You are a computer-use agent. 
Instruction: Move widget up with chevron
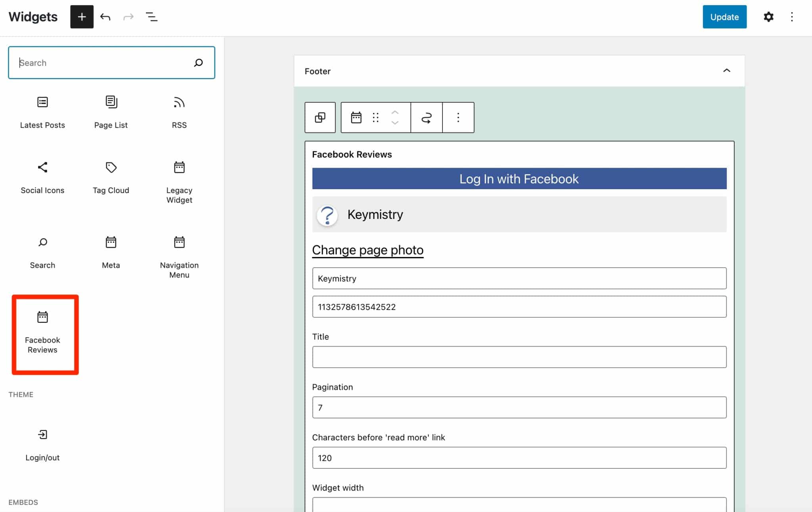395,112
